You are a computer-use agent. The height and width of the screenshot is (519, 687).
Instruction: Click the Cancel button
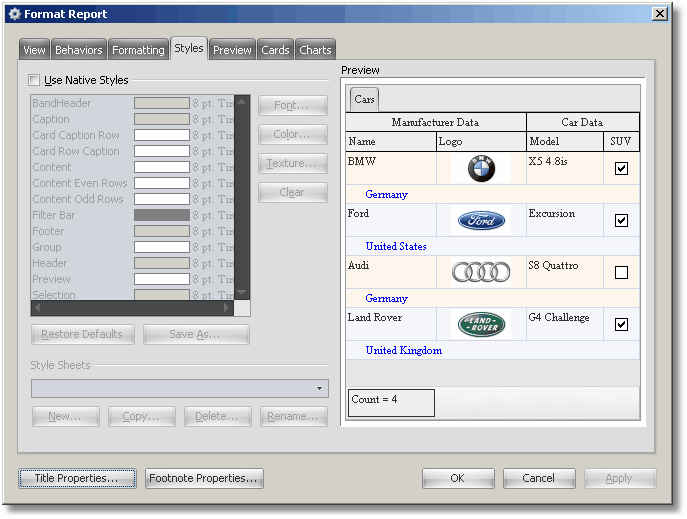[x=539, y=478]
